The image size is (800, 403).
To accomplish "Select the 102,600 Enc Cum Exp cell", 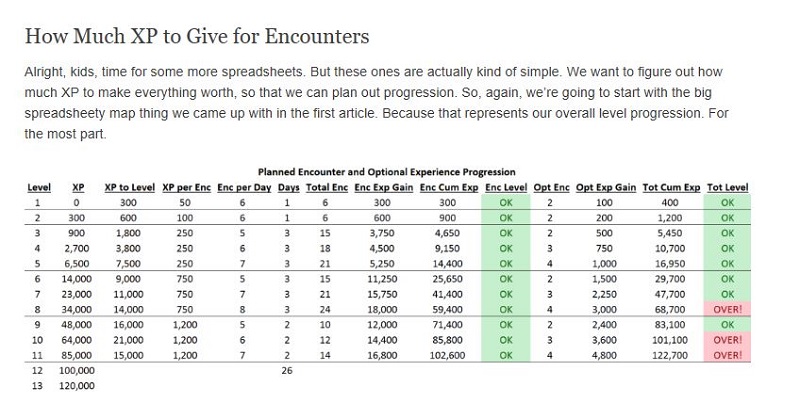I will (447, 355).
